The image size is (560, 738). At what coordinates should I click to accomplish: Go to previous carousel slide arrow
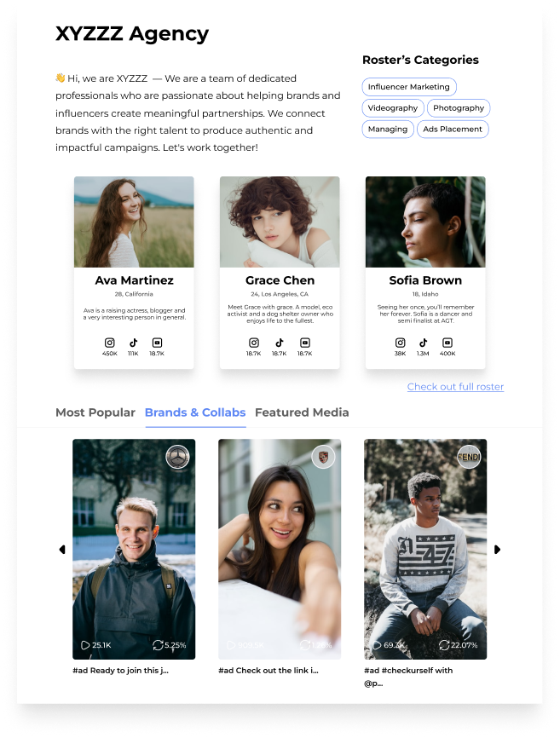coord(61,550)
